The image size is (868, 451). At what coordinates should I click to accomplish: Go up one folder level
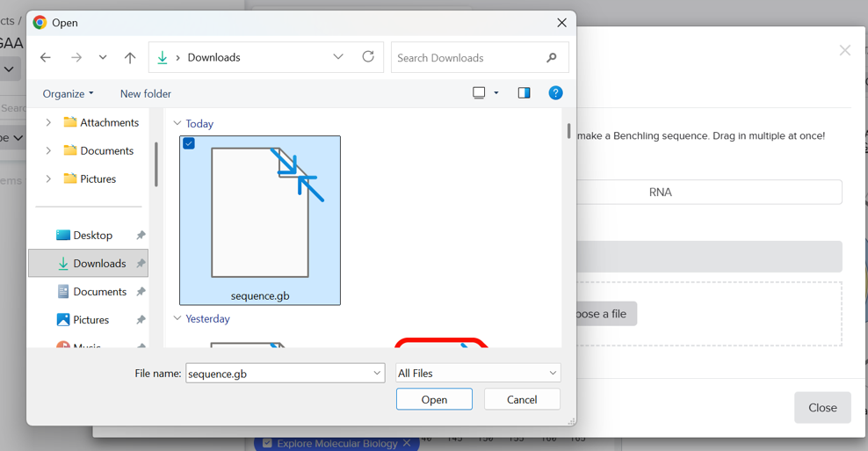pos(130,58)
